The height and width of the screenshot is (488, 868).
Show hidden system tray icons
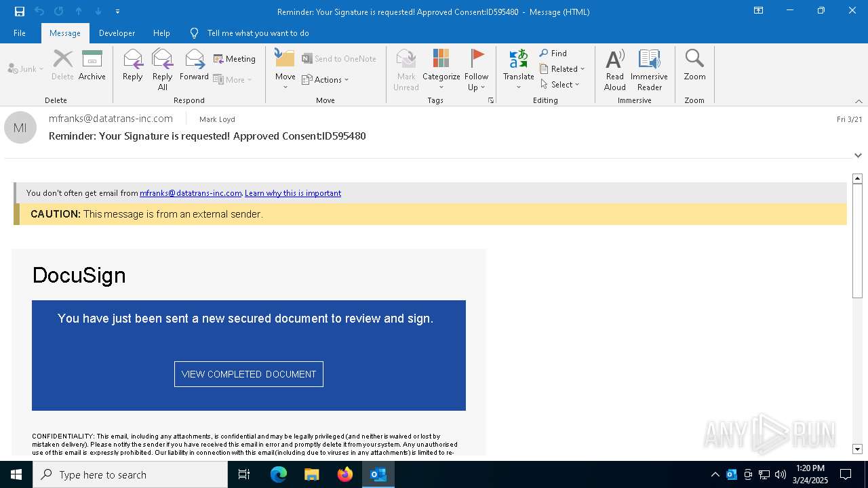[x=715, y=474]
